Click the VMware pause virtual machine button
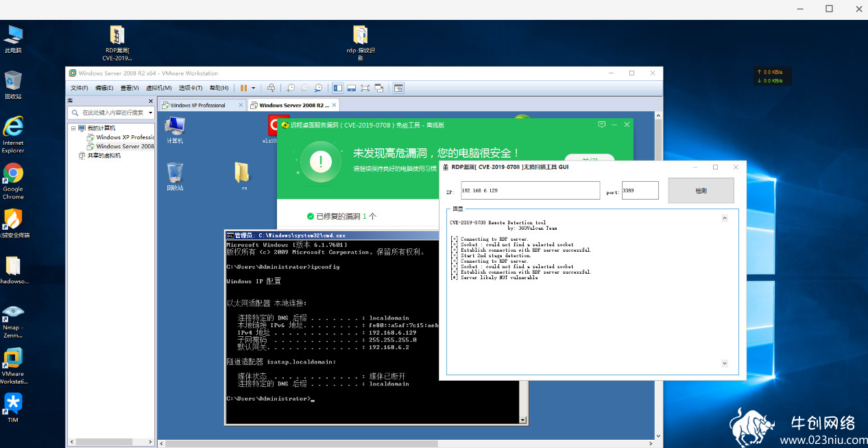This screenshot has height=448, width=868. [243, 88]
